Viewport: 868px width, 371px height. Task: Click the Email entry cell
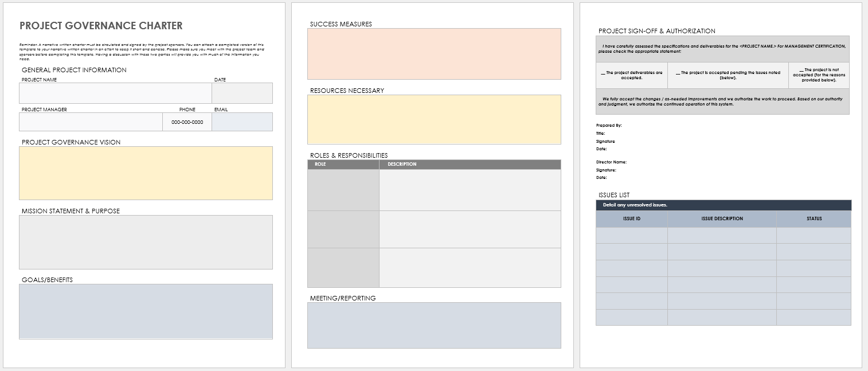pyautogui.click(x=242, y=122)
